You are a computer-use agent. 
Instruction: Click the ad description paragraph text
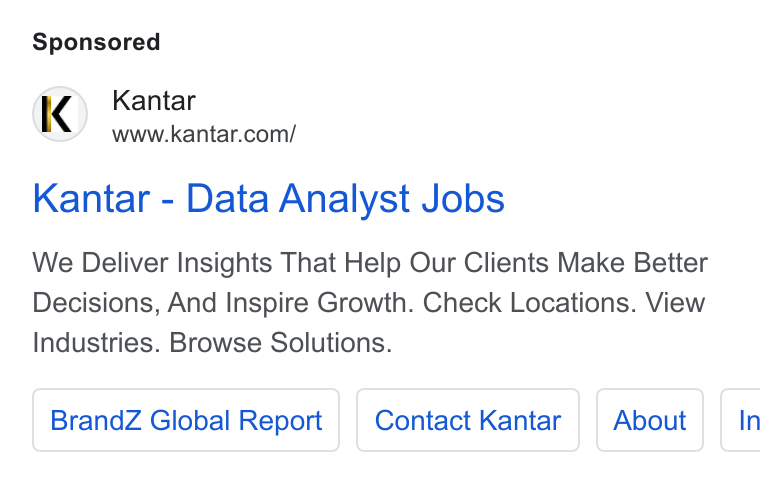(370, 303)
